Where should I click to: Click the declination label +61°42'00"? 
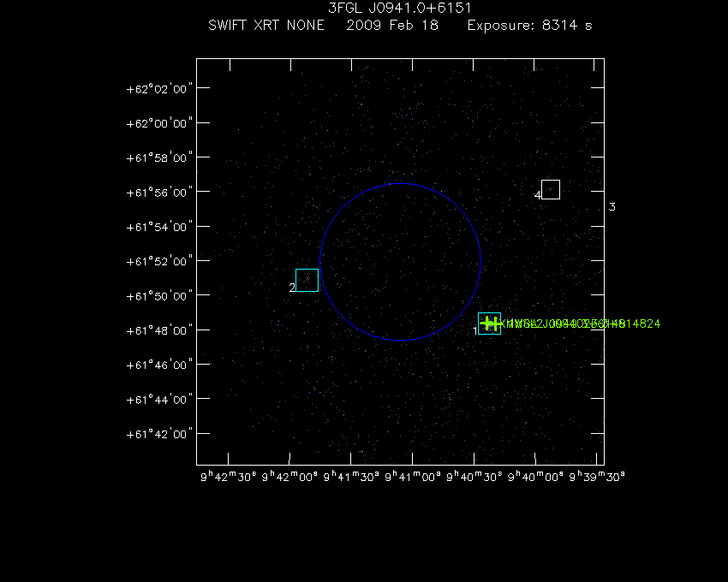(x=159, y=434)
